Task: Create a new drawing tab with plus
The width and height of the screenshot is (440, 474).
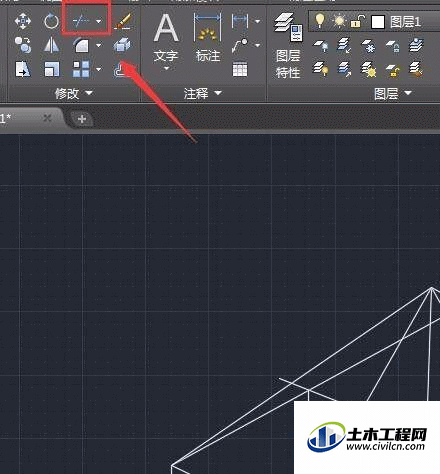Action: (82, 119)
